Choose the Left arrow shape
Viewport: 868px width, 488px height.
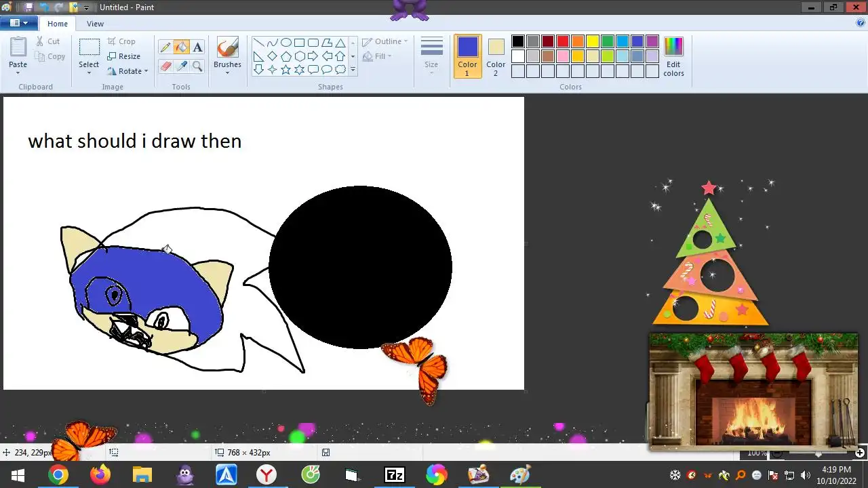point(326,56)
